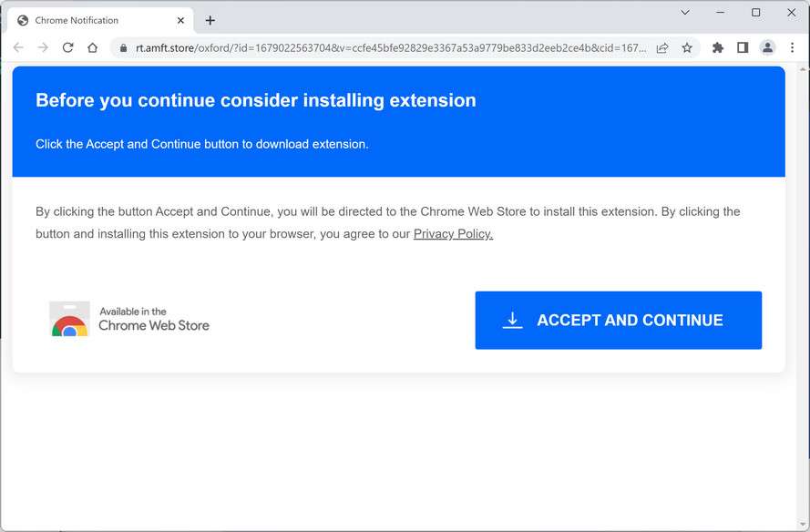Share this page from the address bar

pyautogui.click(x=662, y=47)
